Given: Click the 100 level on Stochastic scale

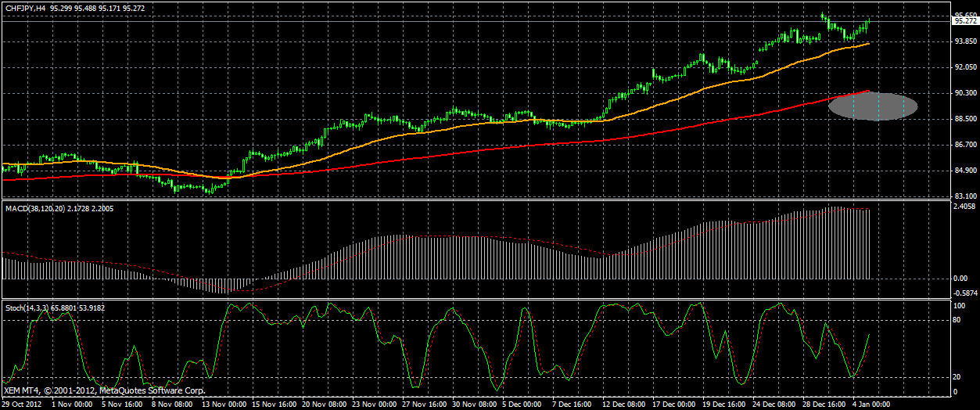Looking at the screenshot, I should click(959, 305).
